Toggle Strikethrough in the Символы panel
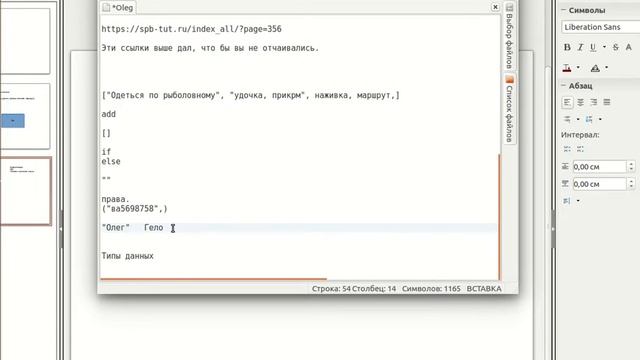Screen dimensions: 640x360 [616, 47]
